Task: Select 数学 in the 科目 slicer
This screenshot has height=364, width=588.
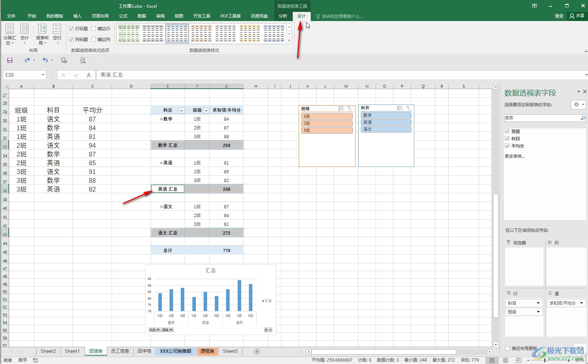Action: click(x=386, y=115)
